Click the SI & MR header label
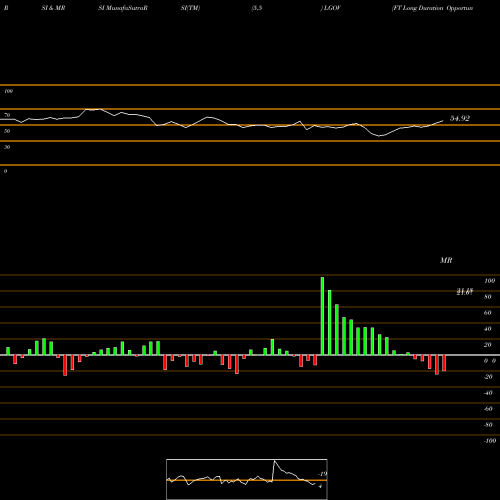Image resolution: width=500 pixels, height=500 pixels. coord(53,8)
